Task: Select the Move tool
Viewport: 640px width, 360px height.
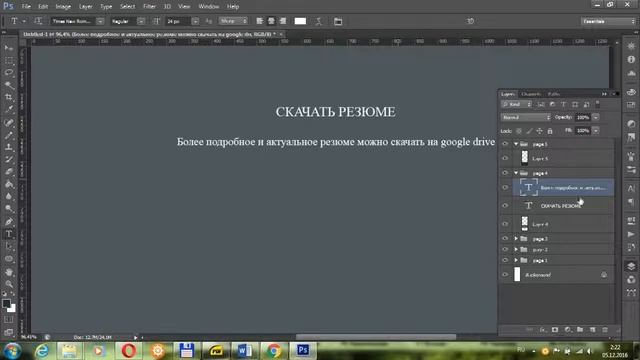Action: [x=9, y=48]
